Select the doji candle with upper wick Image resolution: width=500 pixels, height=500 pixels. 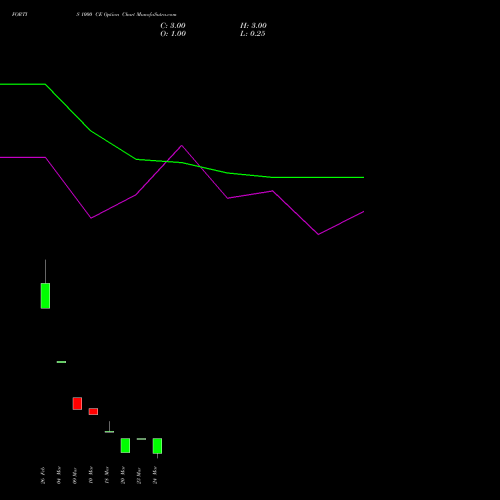coord(109,431)
